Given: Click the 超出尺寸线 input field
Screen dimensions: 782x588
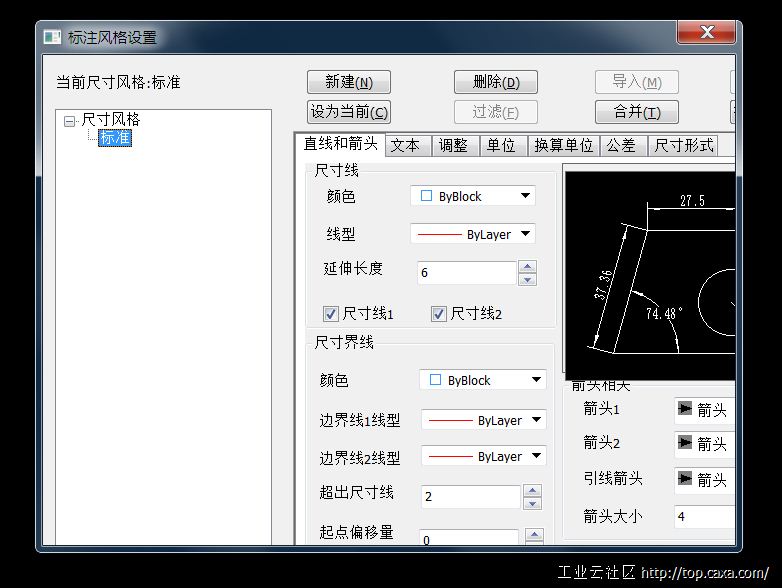Looking at the screenshot, I should (x=471, y=496).
